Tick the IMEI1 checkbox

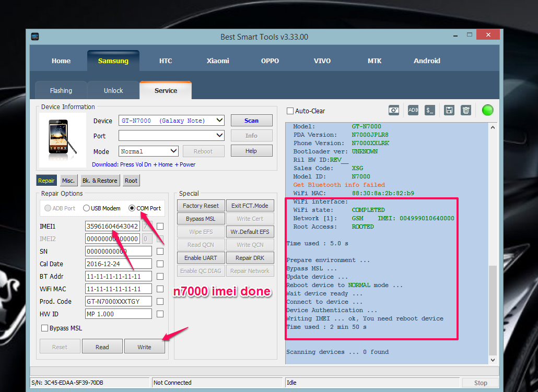click(160, 227)
